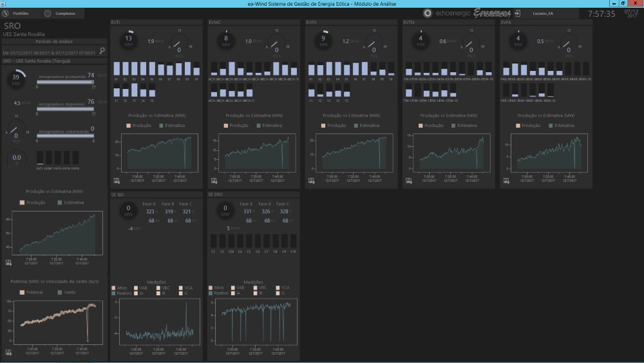This screenshot has width=644, height=363.
Task: Click the SRO - UEE Santa Rosália (Tianguá) header
Action: click(x=54, y=61)
